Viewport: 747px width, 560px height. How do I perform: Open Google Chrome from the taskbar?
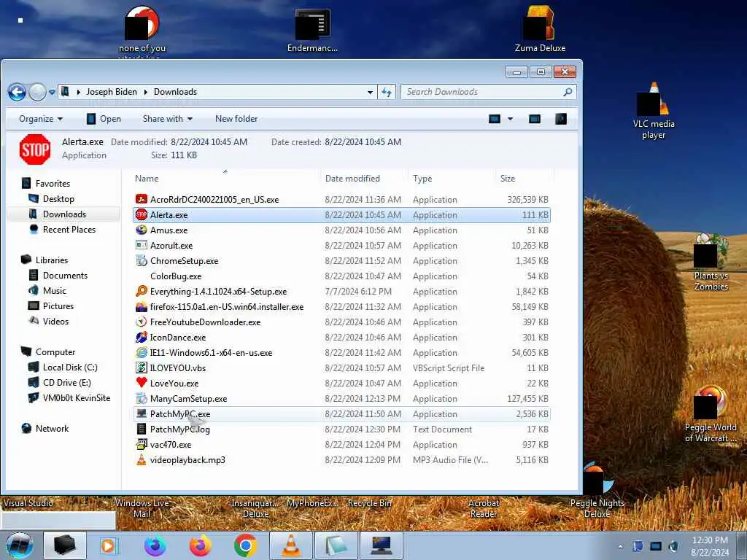(x=245, y=545)
